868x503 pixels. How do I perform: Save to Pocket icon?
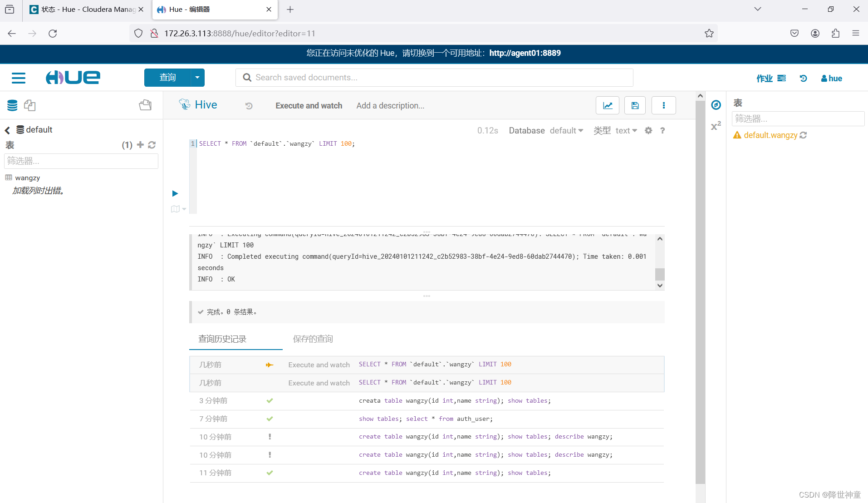coord(794,33)
